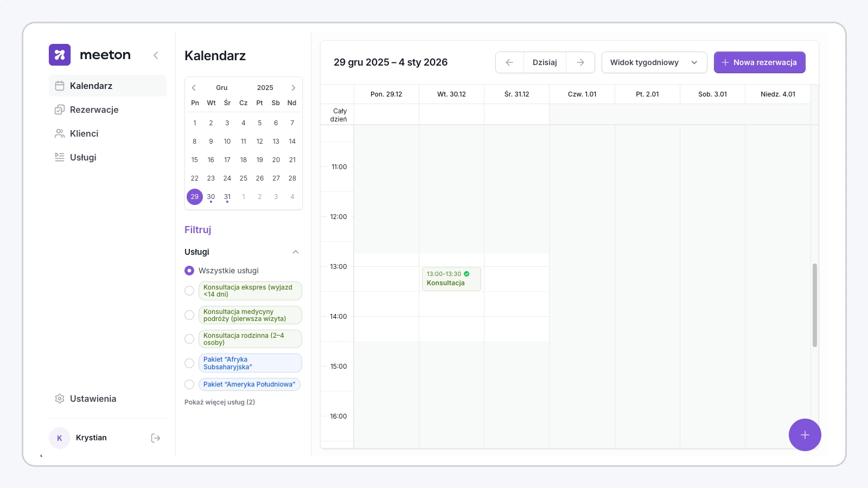Show next month in mini calendar
This screenshot has width=868, height=488.
pos(293,88)
